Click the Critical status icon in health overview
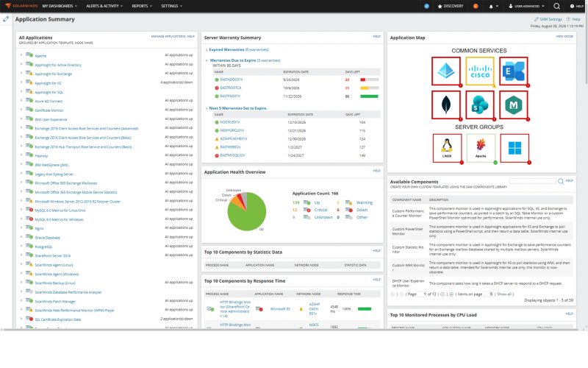The height and width of the screenshot is (368, 588). (306, 210)
